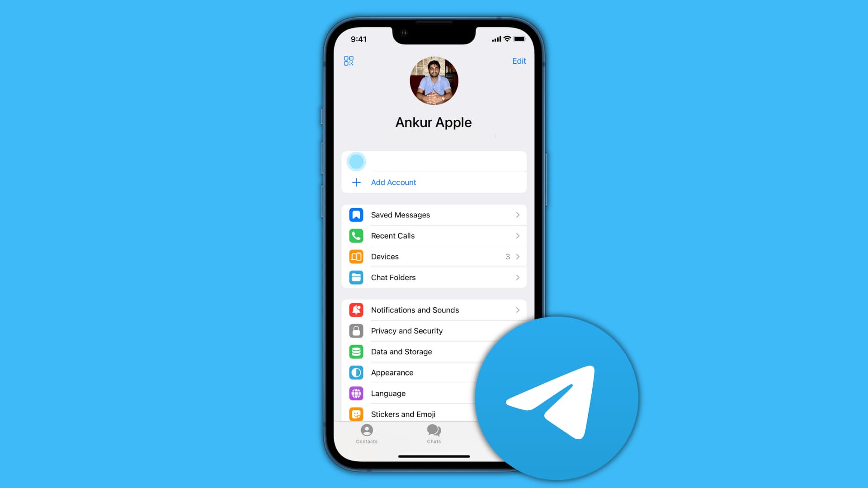The image size is (868, 488).
Task: Toggle QR code scanner icon
Action: [x=349, y=60]
